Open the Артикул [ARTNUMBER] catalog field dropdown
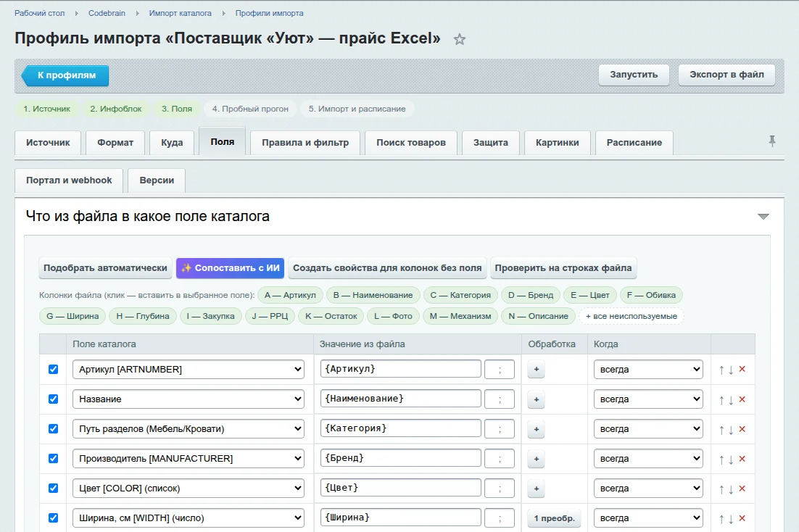 189,370
